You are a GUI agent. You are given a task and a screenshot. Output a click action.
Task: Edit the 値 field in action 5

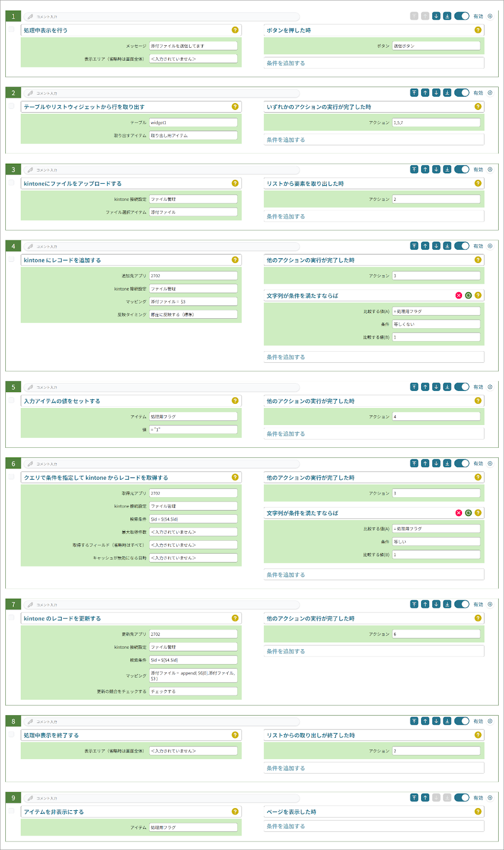pos(193,429)
